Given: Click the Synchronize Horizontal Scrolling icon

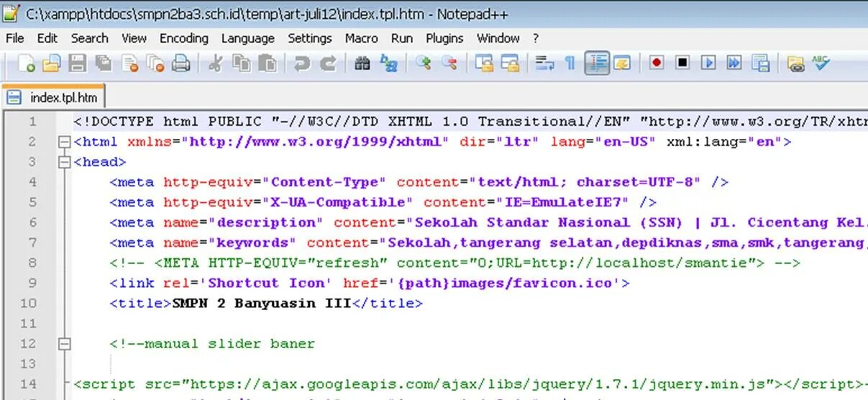Looking at the screenshot, I should 510,63.
